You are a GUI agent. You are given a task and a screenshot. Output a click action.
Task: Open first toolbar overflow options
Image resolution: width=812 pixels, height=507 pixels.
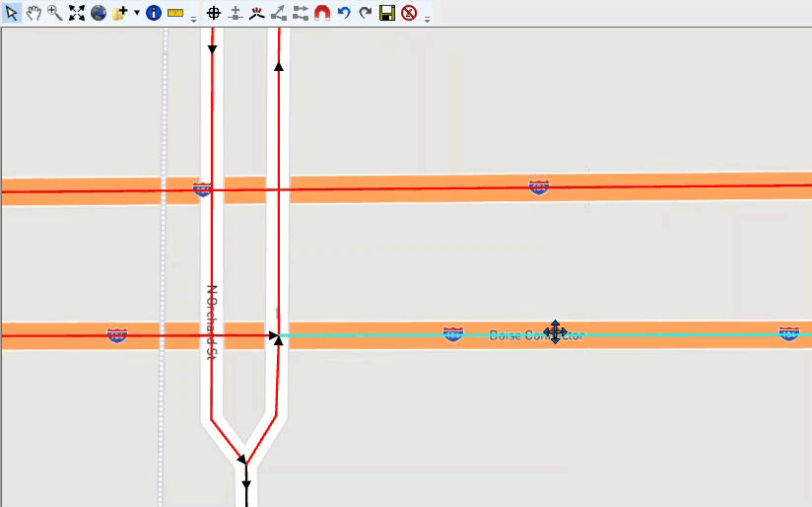coord(194,19)
